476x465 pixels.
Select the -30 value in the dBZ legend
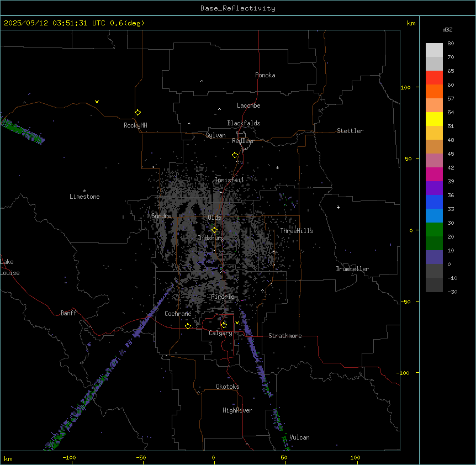click(x=452, y=292)
